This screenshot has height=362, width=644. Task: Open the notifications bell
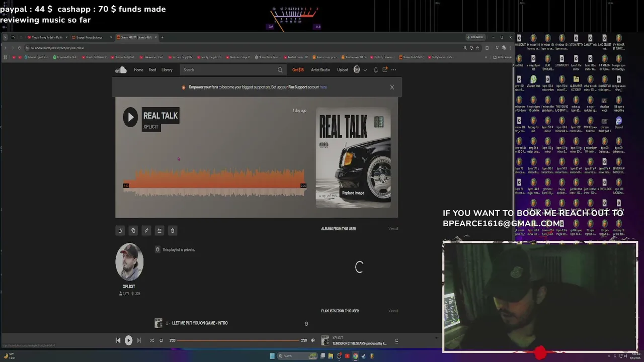point(375,70)
